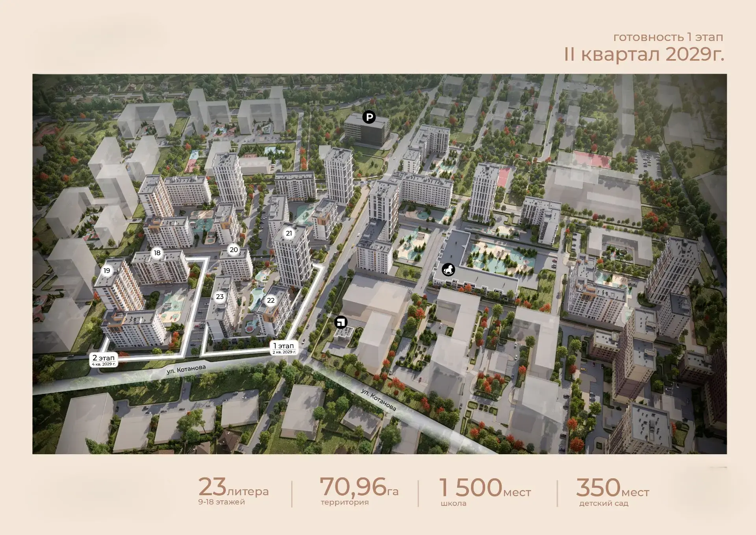756x535 pixels.
Task: Click the 'ул. Котанова' label on the left street
Action: point(186,370)
